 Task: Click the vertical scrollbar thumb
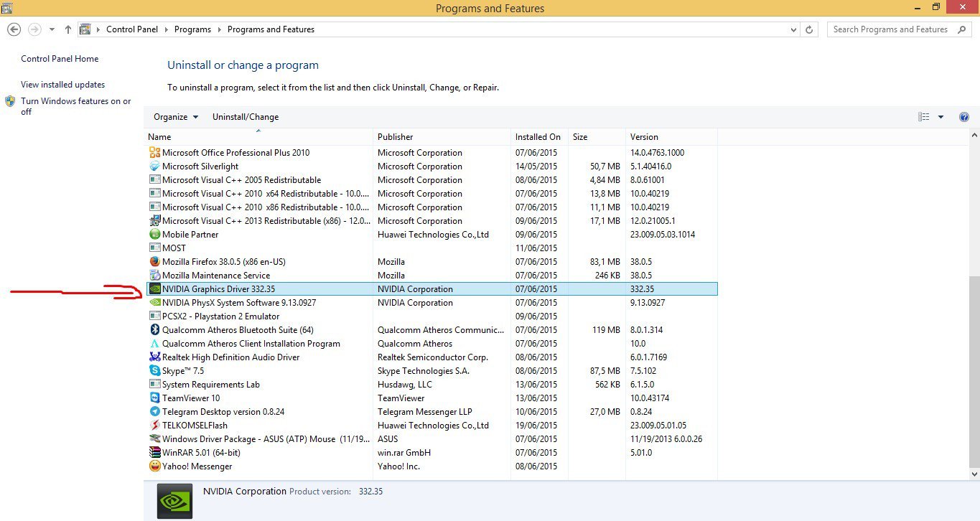[x=974, y=371]
